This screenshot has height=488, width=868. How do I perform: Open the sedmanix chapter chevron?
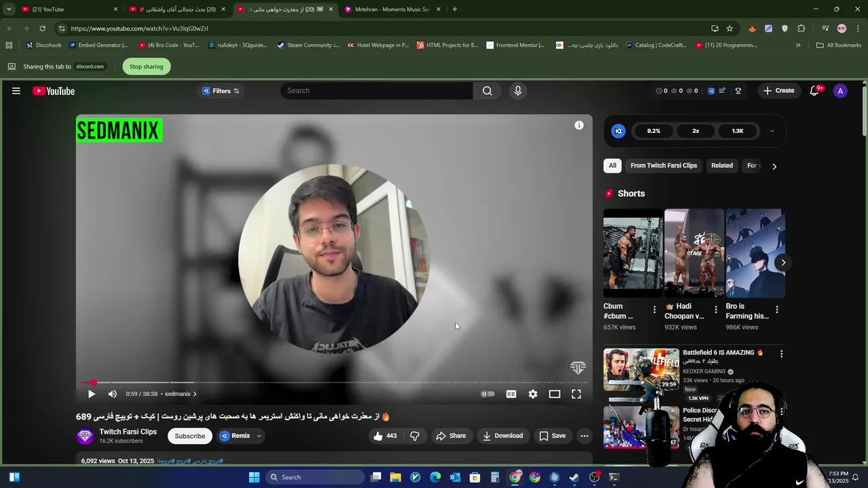tap(195, 394)
